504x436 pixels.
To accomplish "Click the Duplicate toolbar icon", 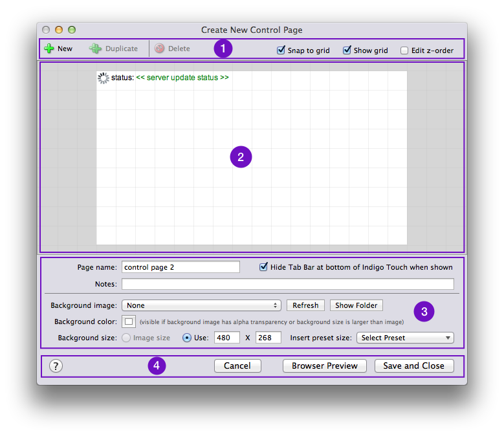I will click(95, 49).
